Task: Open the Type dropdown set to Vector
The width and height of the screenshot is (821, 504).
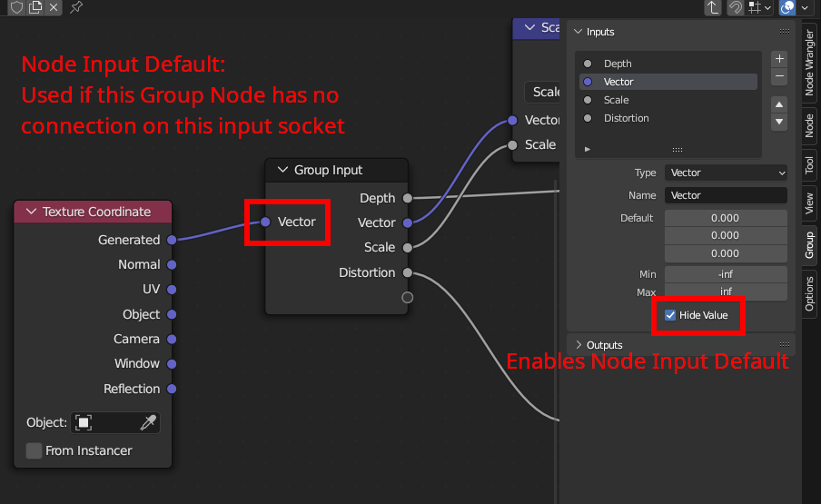Action: pyautogui.click(x=726, y=173)
